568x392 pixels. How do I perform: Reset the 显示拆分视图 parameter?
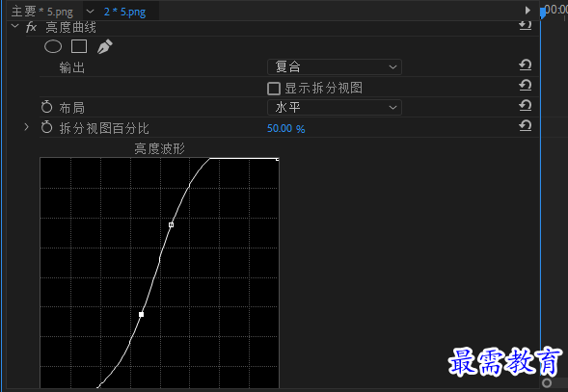tap(525, 86)
